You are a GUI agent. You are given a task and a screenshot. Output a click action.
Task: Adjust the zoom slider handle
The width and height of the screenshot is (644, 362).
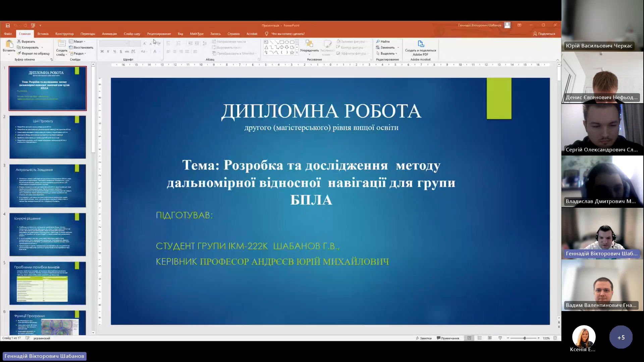[x=525, y=338]
